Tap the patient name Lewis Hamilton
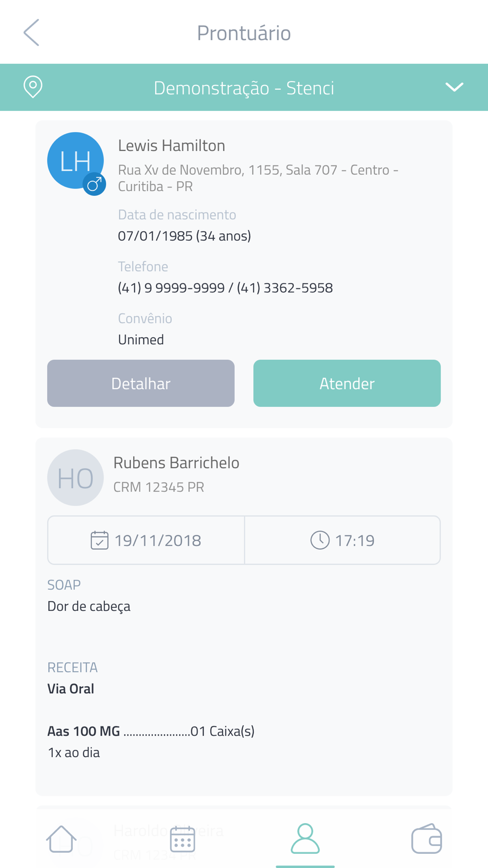488x868 pixels. (171, 145)
